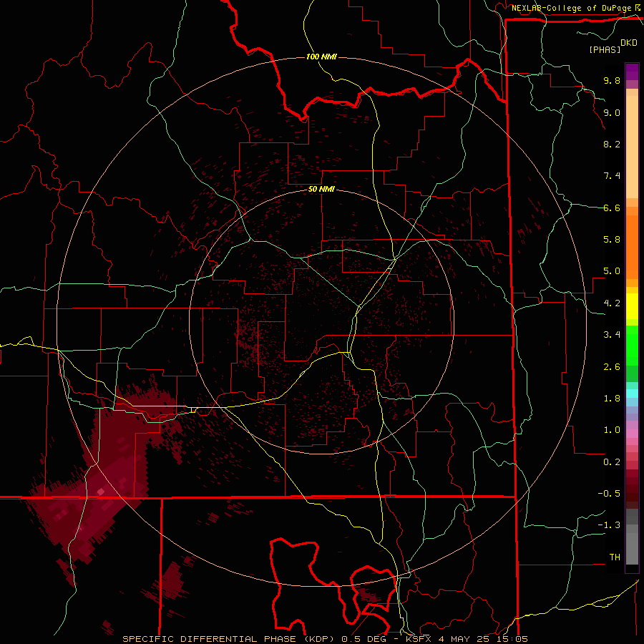The height and width of the screenshot is (644, 644).
Task: Pick the purple band atop the color scale
Action: 632,72
